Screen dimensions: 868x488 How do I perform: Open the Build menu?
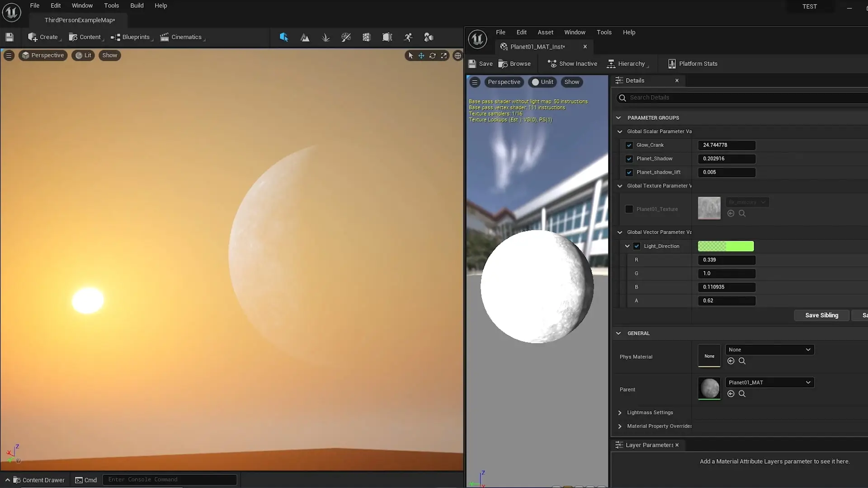(137, 5)
